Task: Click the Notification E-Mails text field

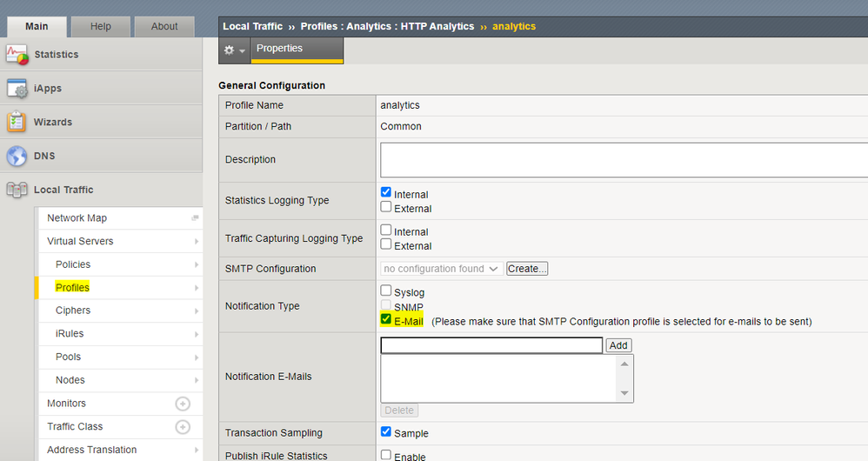Action: coord(491,345)
